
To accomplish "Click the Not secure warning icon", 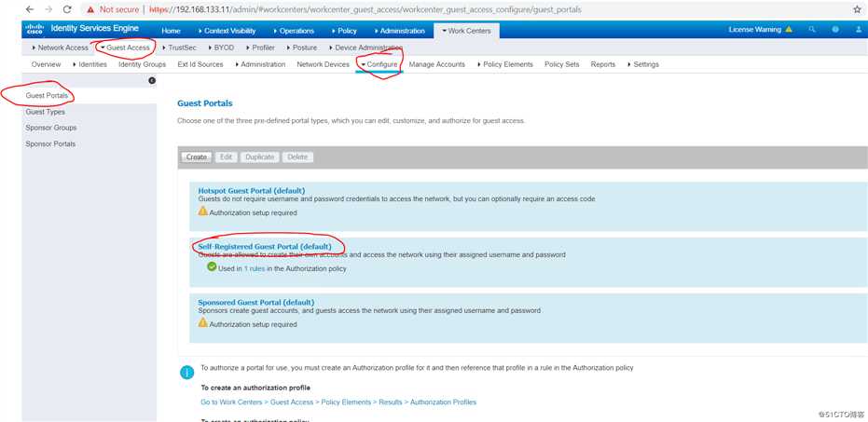I will click(90, 10).
